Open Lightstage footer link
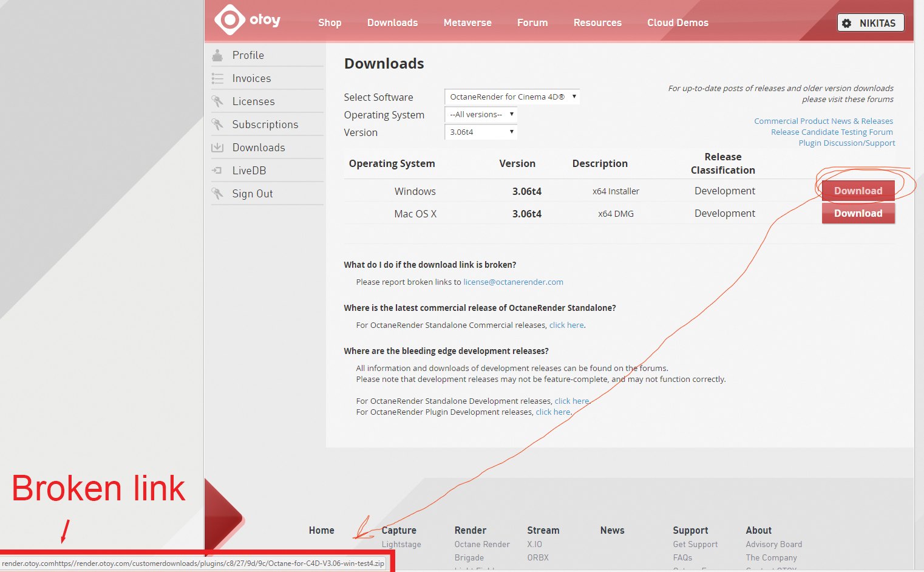The image size is (924, 572). pos(401,545)
